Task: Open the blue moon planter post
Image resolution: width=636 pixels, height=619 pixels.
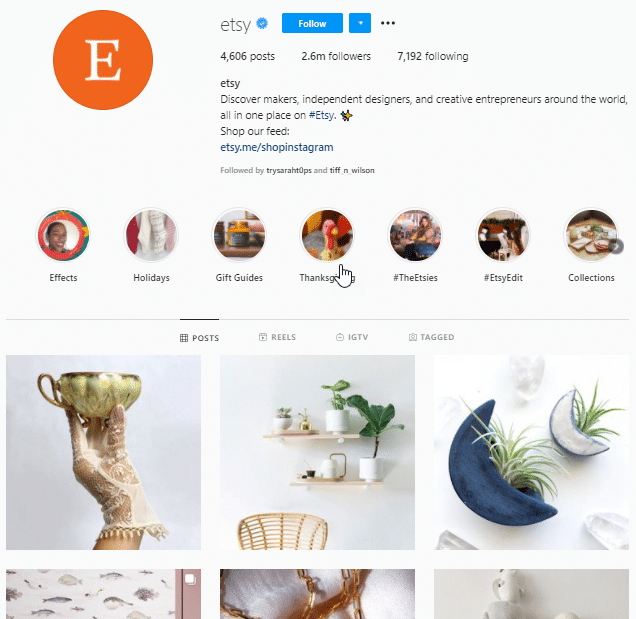Action: click(531, 453)
